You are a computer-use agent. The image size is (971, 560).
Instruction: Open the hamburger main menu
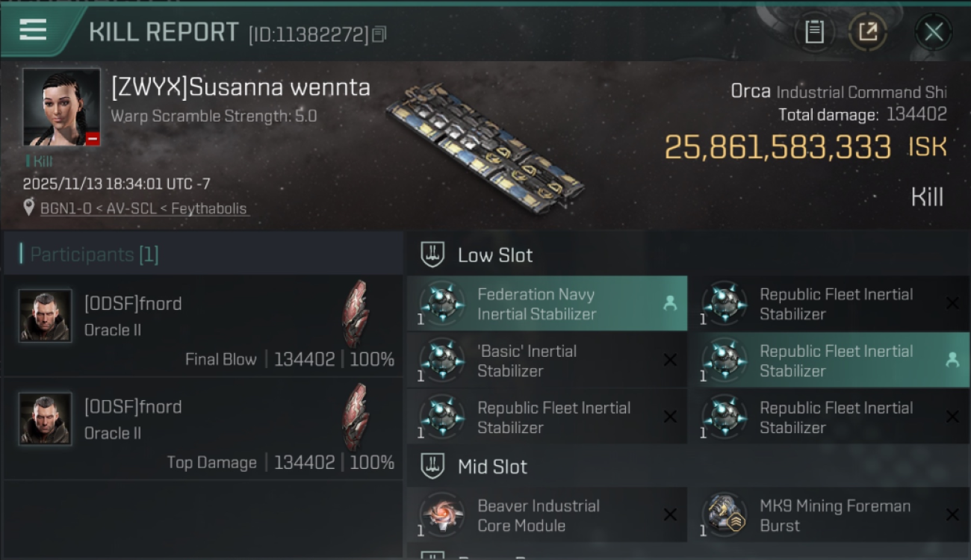[x=33, y=31]
